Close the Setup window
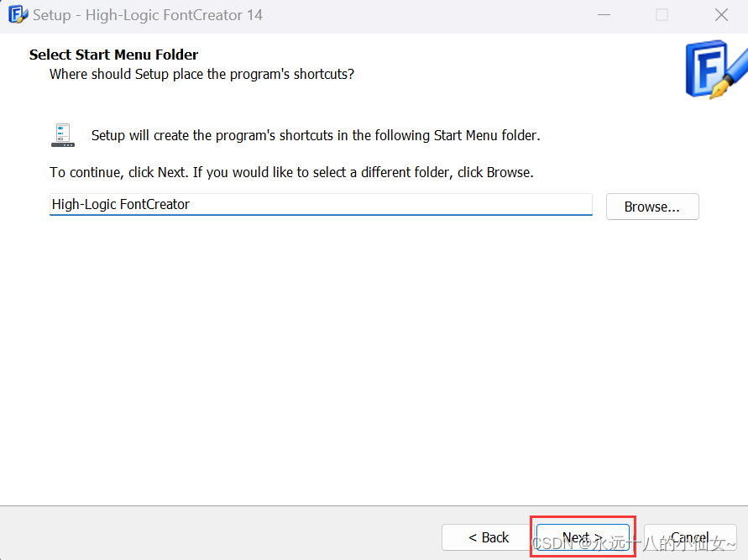The height and width of the screenshot is (560, 748). 721,15
